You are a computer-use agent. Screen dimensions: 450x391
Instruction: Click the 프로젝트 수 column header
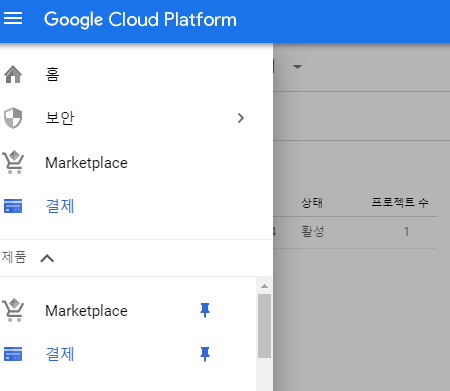click(x=400, y=202)
